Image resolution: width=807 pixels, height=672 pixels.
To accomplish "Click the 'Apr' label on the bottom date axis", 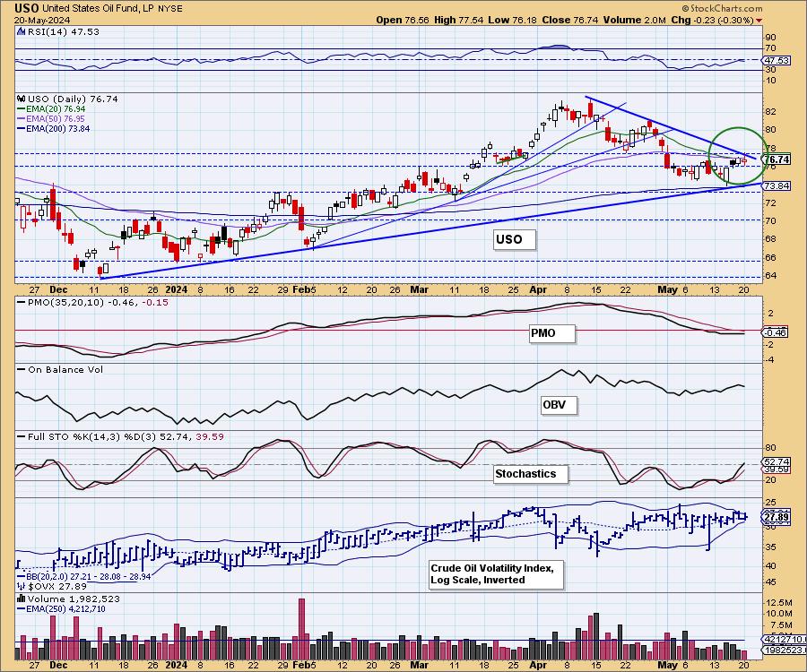I will (x=538, y=665).
